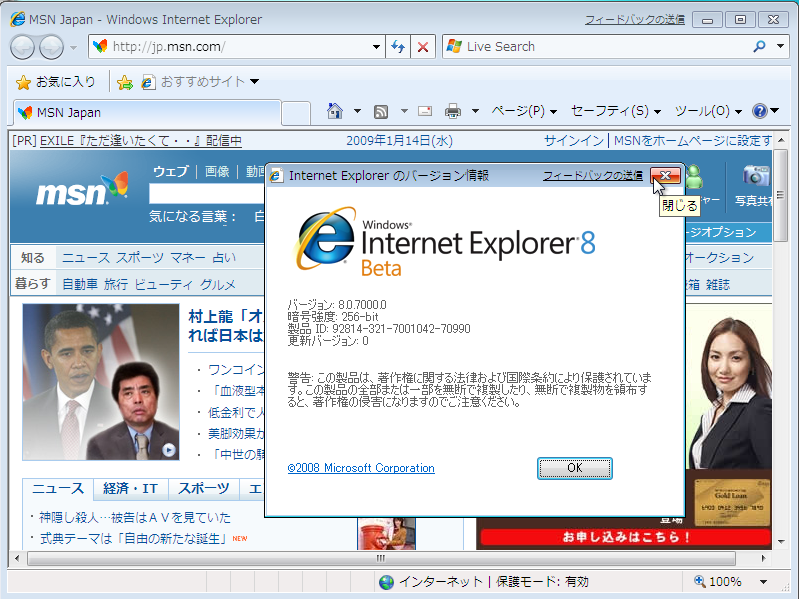This screenshot has height=599, width=799.
Task: Click the フィードバックの送信 link in version dialog
Action: pos(593,176)
